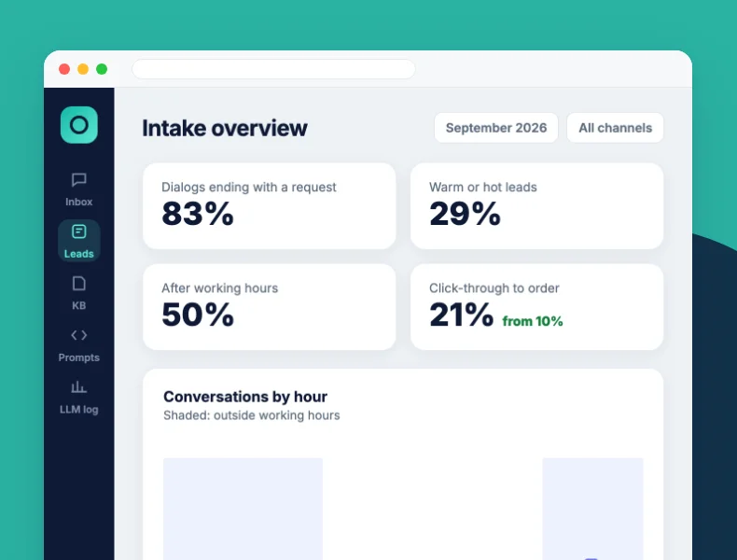The image size is (737, 560).
Task: Click the teal app logo icon
Action: [79, 125]
